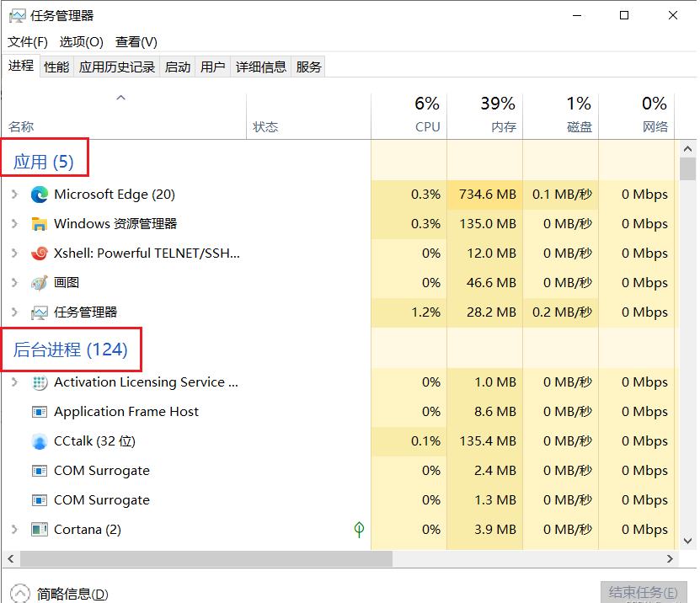The height and width of the screenshot is (603, 700).
Task: Select the Activation Licensing Service icon
Action: 40,382
